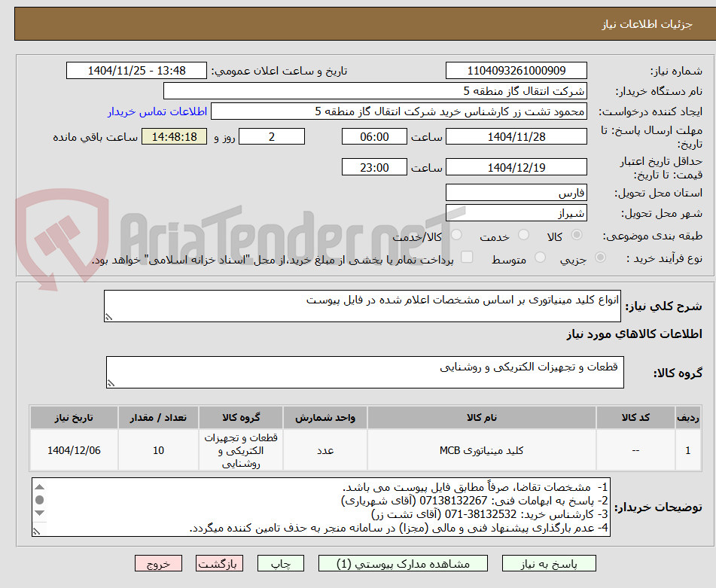
Task: Click the announcement date field 1404/11/25 - 13:48
Action: [136, 71]
